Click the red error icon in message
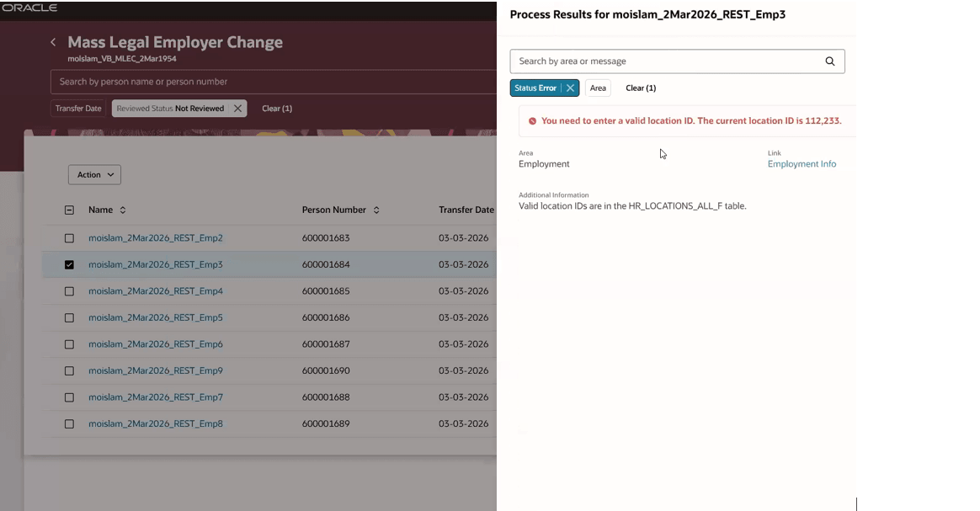 point(532,121)
